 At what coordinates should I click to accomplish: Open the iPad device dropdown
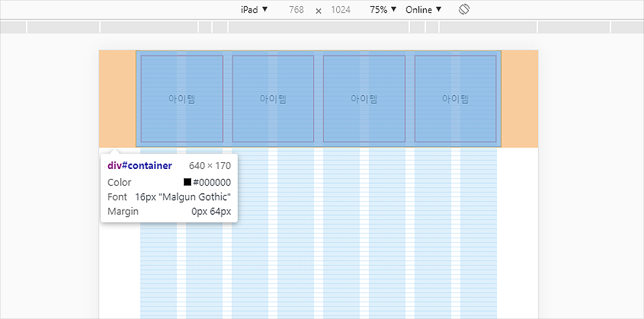[x=254, y=9]
